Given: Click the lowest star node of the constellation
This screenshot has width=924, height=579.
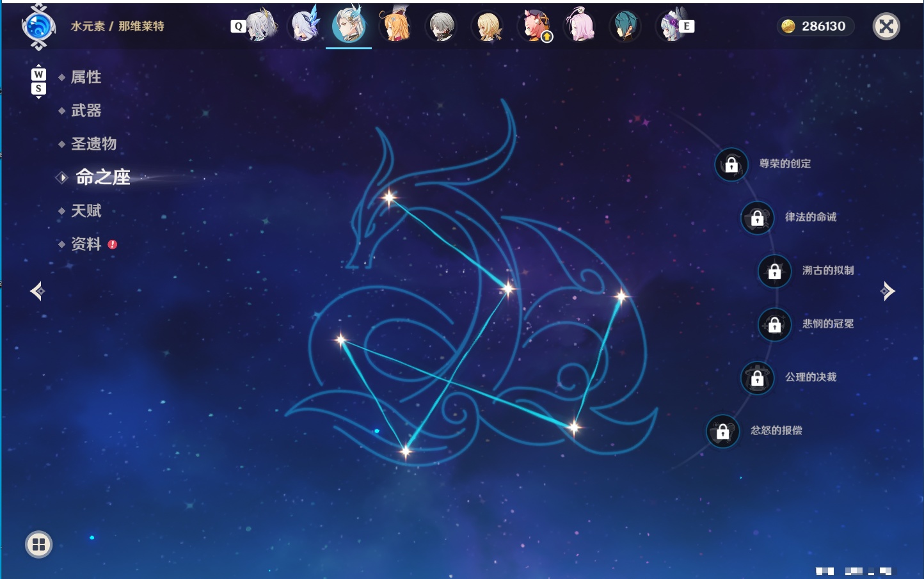Looking at the screenshot, I should (x=406, y=452).
